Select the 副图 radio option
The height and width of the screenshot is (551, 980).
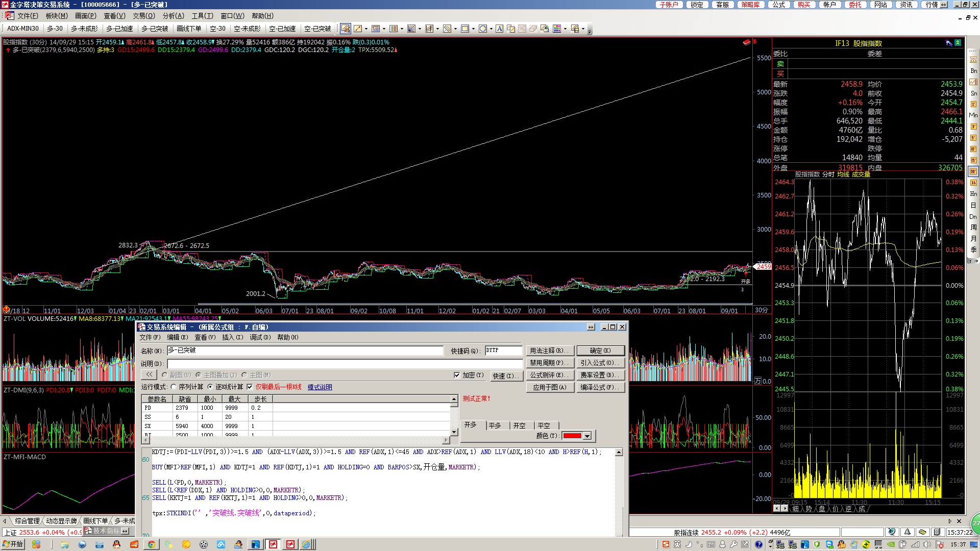164,375
